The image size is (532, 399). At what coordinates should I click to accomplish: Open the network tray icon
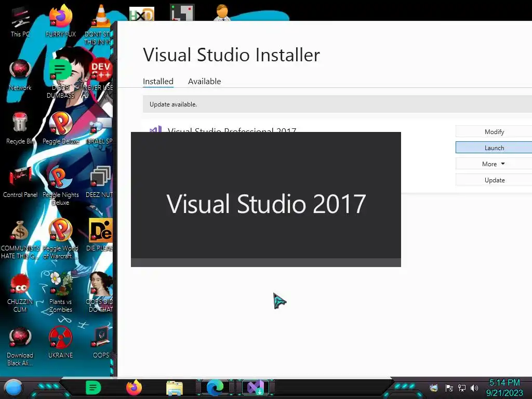tap(462, 388)
